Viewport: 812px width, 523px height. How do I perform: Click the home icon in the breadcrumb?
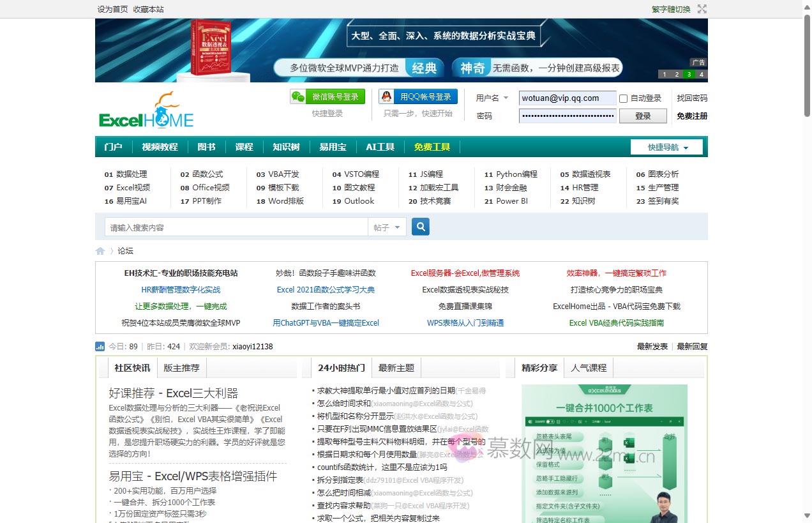click(x=100, y=250)
